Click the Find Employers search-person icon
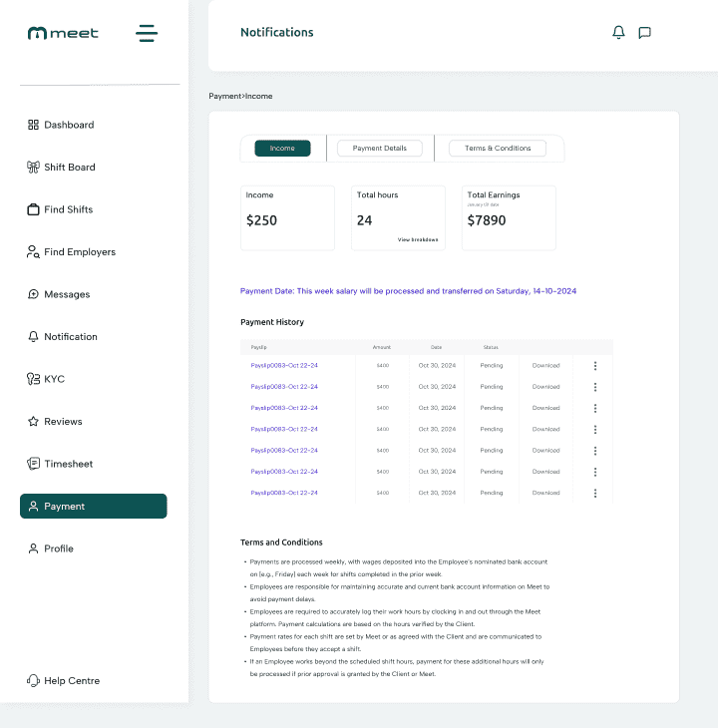Screen dimensions: 718x728 33,252
